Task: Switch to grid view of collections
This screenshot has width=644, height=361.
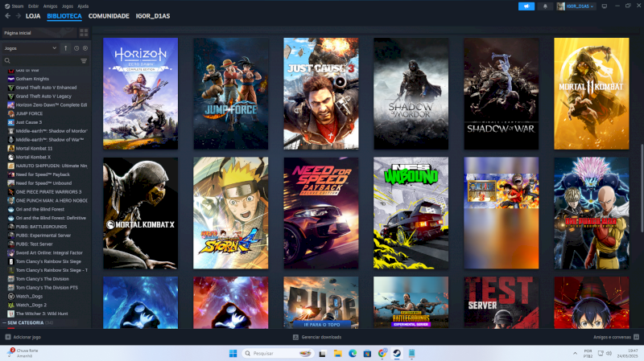Action: click(x=84, y=33)
